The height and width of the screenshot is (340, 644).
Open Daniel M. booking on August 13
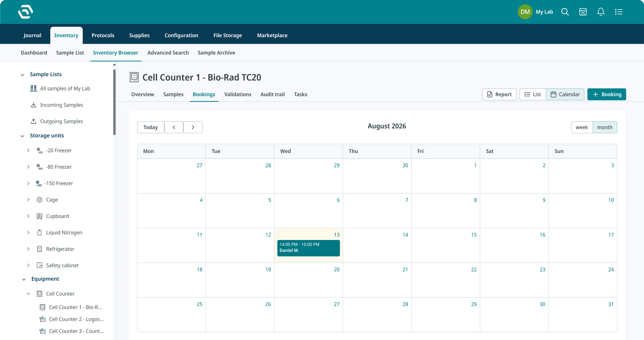309,248
